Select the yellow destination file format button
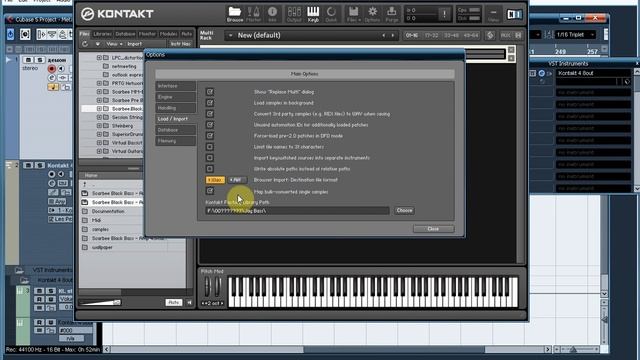Viewport: 640px width, 360px height. [215, 180]
